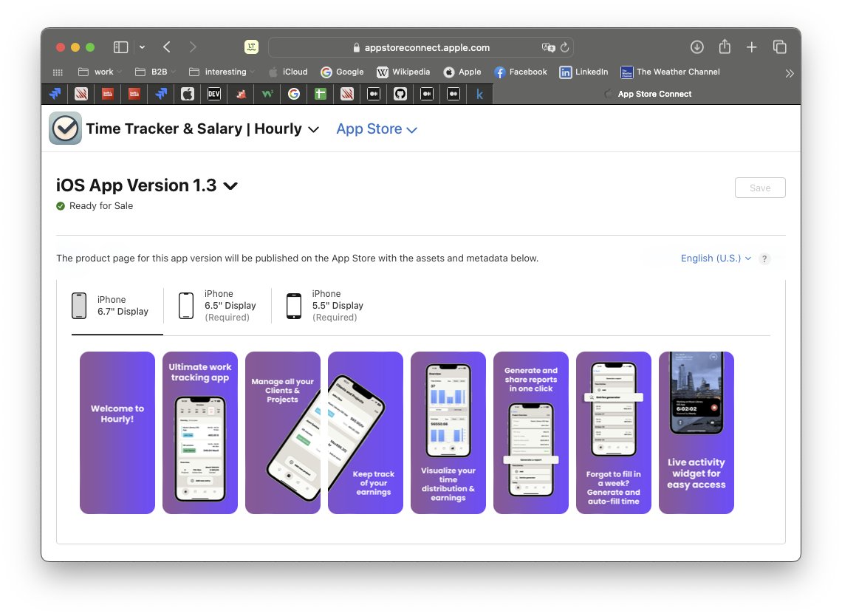
Task: Switch to the blue k pinned tab
Action: click(479, 94)
